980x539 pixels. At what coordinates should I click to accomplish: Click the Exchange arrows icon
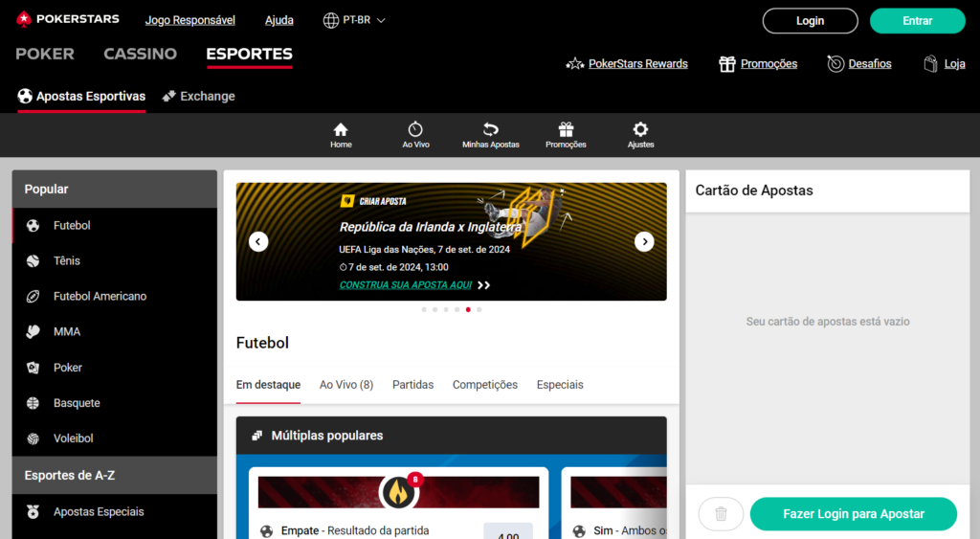(168, 97)
